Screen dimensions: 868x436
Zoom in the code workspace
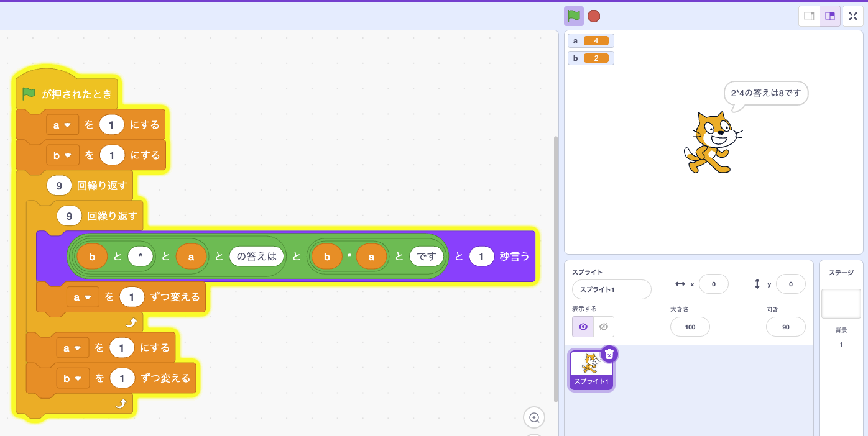[x=534, y=418]
